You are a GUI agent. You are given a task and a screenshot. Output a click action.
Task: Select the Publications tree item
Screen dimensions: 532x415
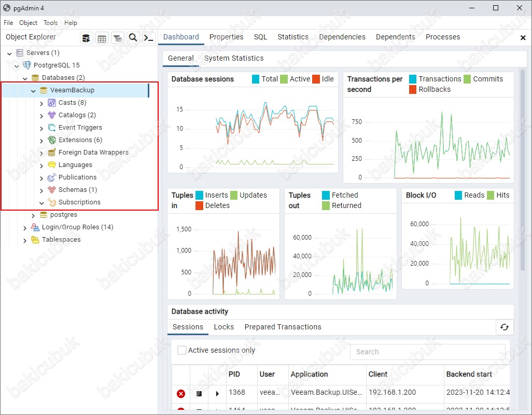77,177
